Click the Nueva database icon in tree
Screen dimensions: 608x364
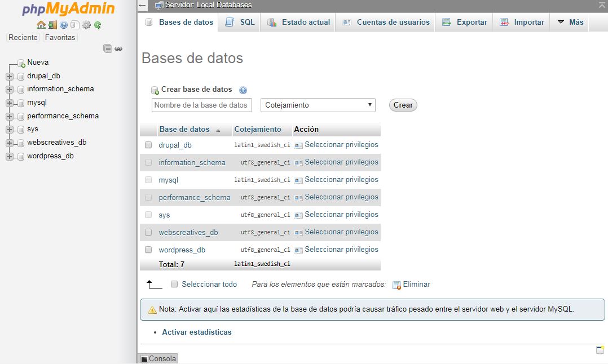21,63
